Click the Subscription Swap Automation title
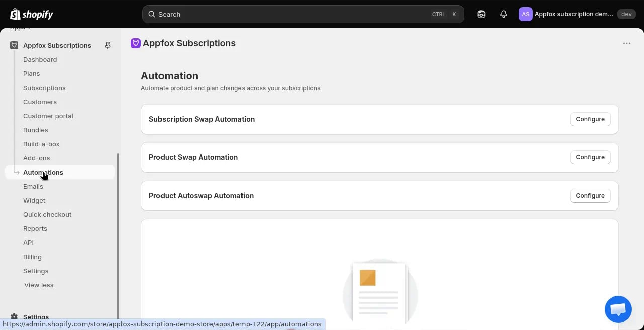 [202, 119]
